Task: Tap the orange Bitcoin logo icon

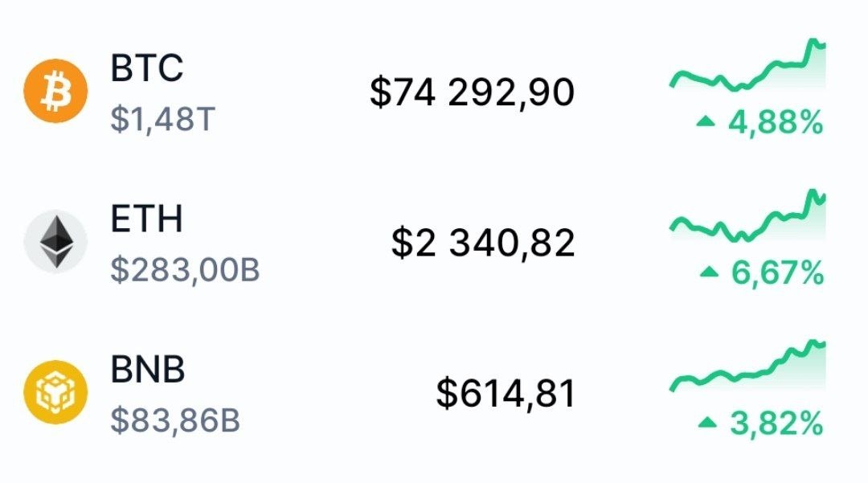Action: pos(55,93)
